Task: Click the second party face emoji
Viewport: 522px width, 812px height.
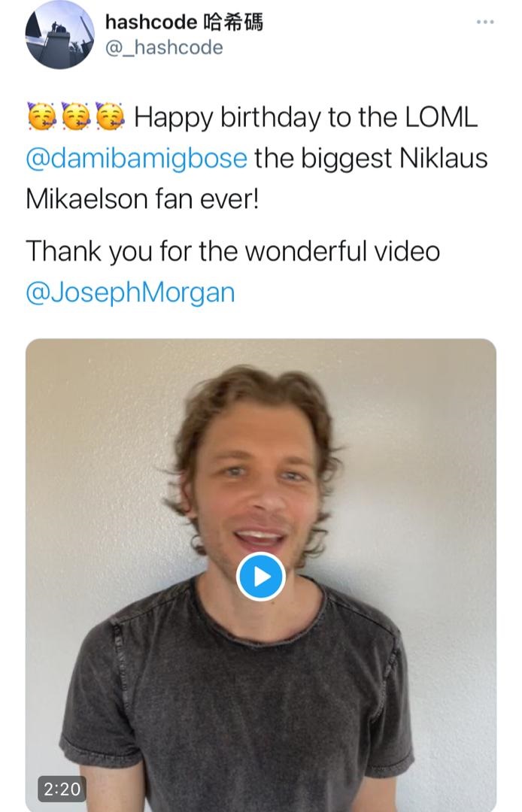Action: pos(76,116)
